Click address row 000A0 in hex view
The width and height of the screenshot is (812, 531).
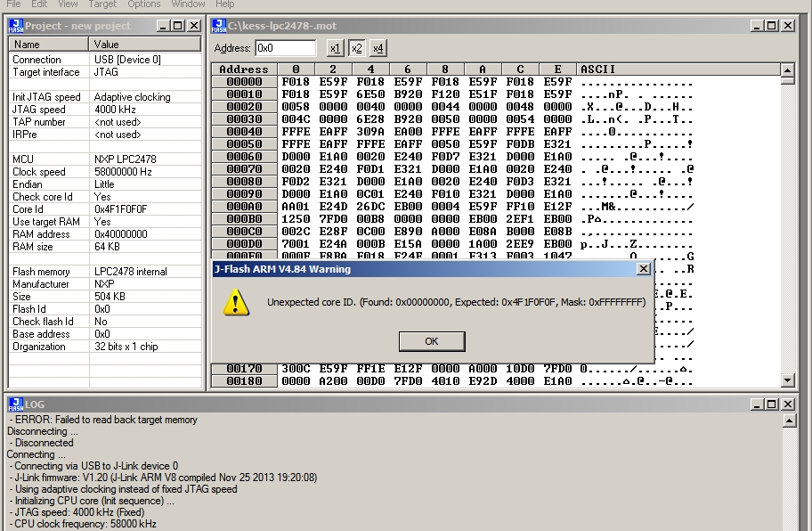(244, 206)
